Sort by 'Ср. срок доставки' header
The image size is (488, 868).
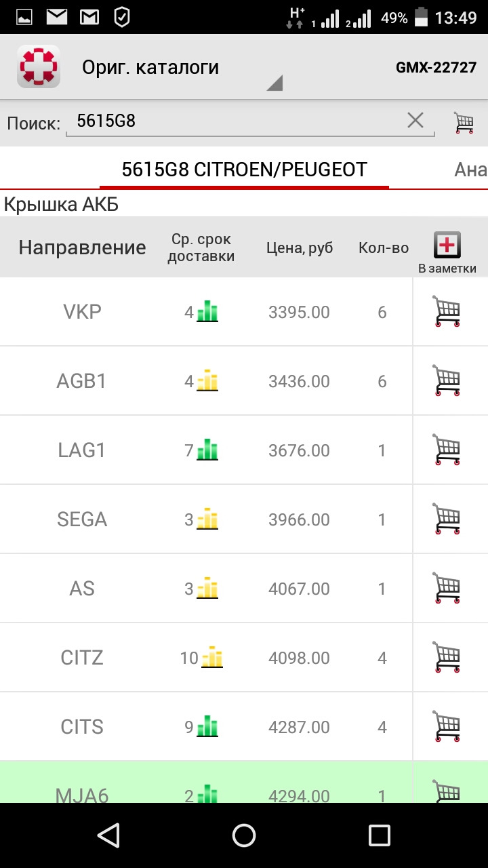pyautogui.click(x=201, y=248)
